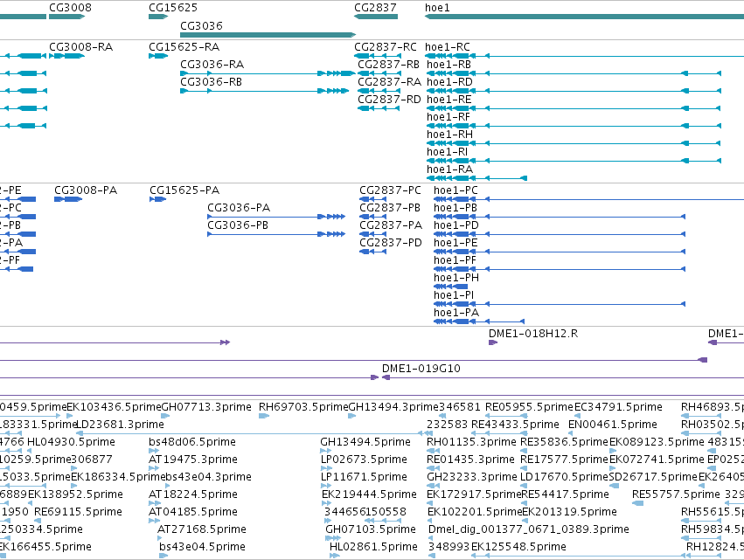Image resolution: width=744 pixels, height=560 pixels.
Task: Open the hoe1-RA transcript label
Action: [450, 169]
